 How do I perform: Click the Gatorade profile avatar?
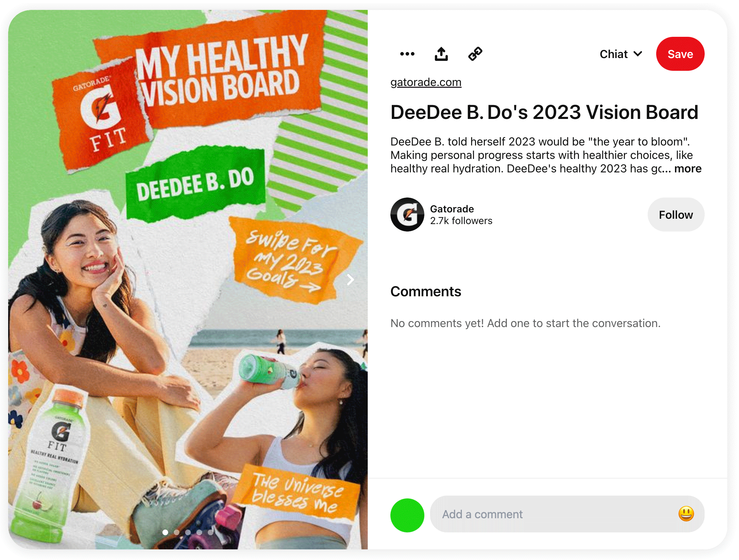click(407, 215)
